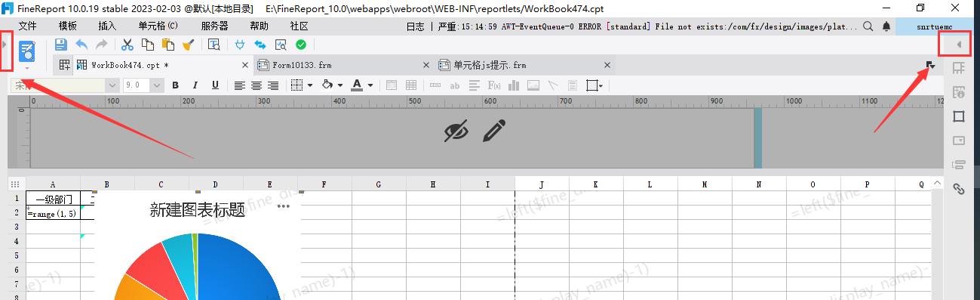
Task: Click the green checkmark verify icon
Action: [x=301, y=45]
